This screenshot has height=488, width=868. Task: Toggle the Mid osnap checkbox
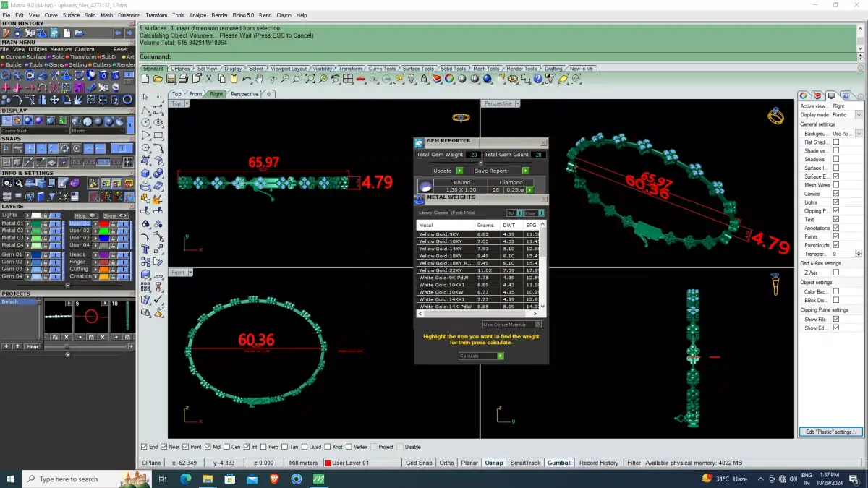pyautogui.click(x=208, y=447)
